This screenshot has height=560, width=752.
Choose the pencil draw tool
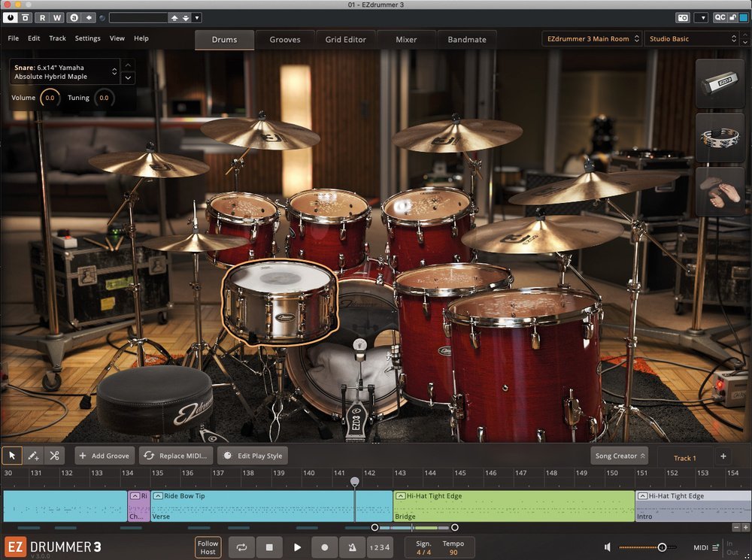(33, 456)
